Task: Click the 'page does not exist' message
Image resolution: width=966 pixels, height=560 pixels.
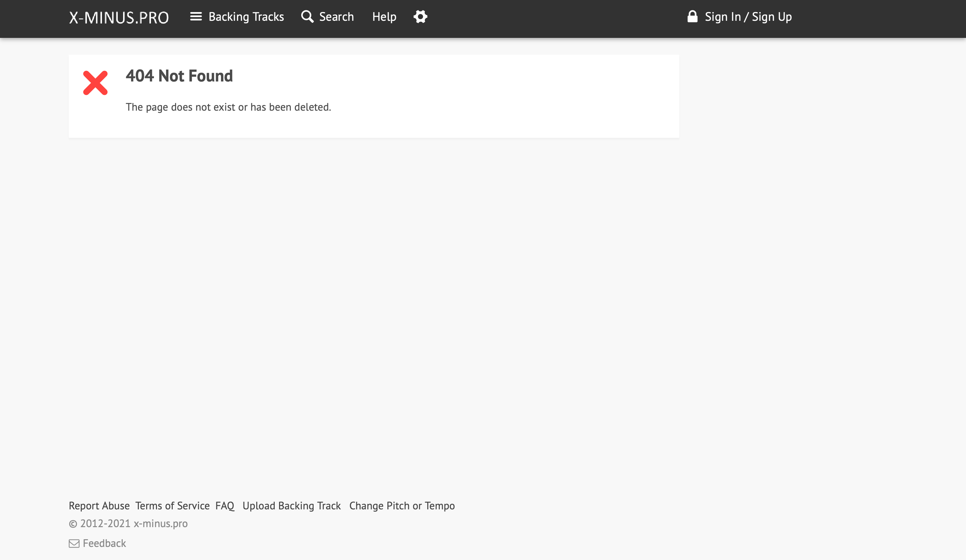Action: [228, 107]
